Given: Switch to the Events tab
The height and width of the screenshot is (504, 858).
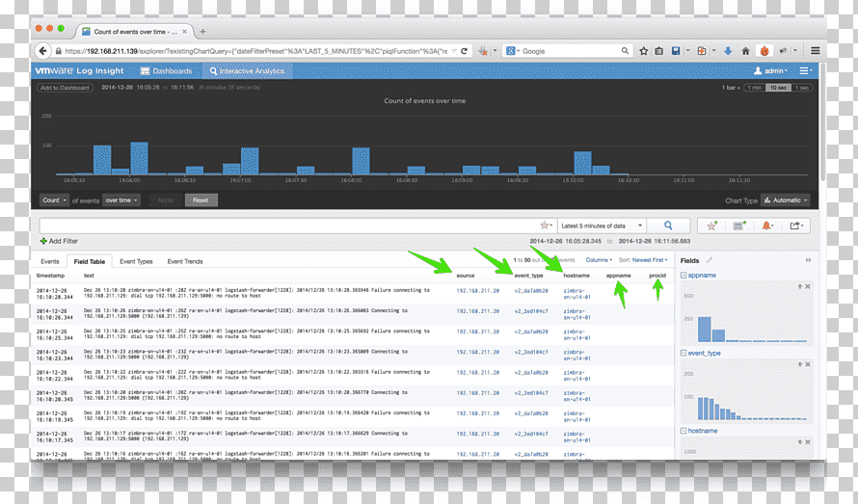Looking at the screenshot, I should click(x=50, y=261).
